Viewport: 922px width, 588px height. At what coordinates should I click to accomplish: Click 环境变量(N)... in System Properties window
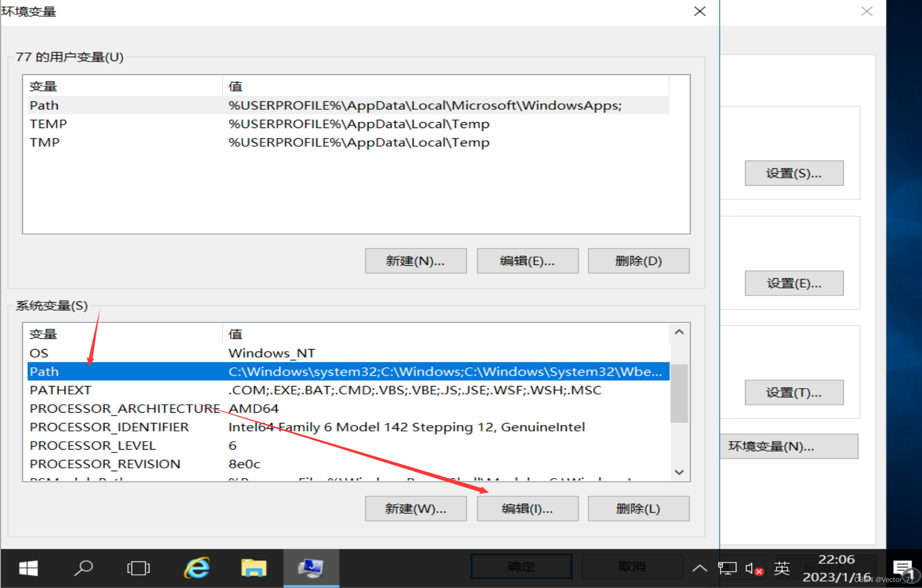click(x=789, y=446)
